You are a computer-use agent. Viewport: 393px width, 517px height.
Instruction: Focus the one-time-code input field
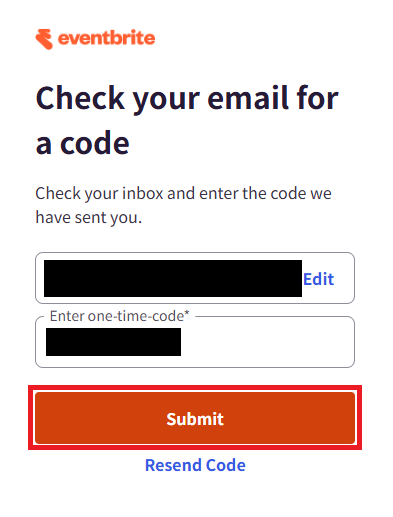click(195, 342)
